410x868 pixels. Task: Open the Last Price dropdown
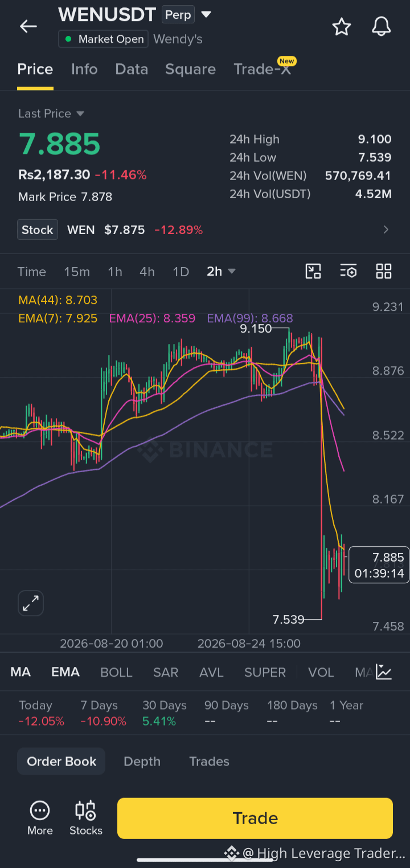click(x=51, y=113)
